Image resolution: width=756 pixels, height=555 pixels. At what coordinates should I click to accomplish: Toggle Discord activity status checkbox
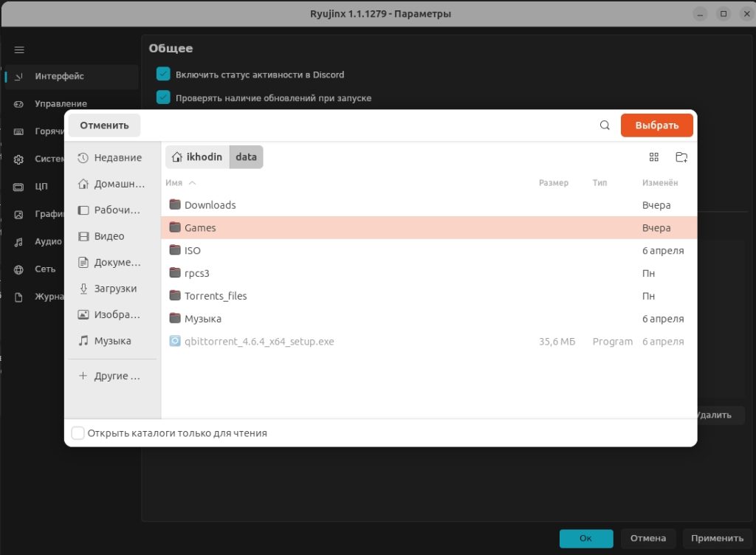click(x=163, y=75)
